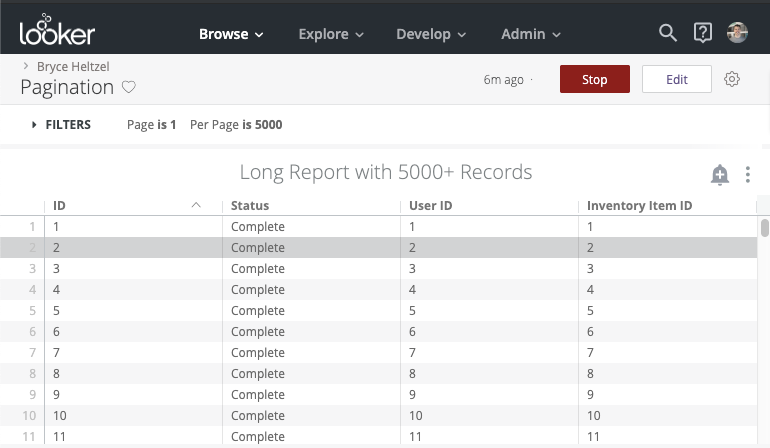Expand the breadcrumb chevron before Bryce Heltzel
The image size is (770, 448).
26,66
